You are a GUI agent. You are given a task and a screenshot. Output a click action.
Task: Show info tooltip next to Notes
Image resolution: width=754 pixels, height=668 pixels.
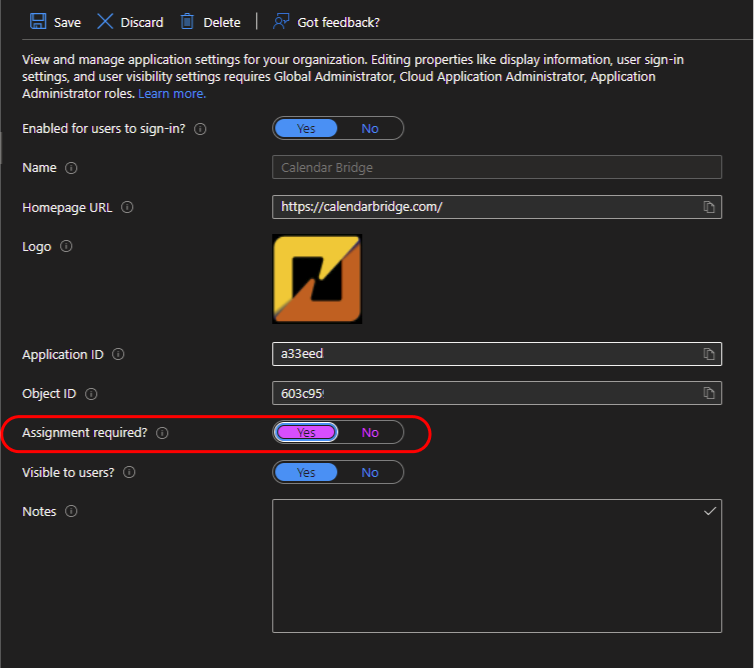tap(71, 511)
